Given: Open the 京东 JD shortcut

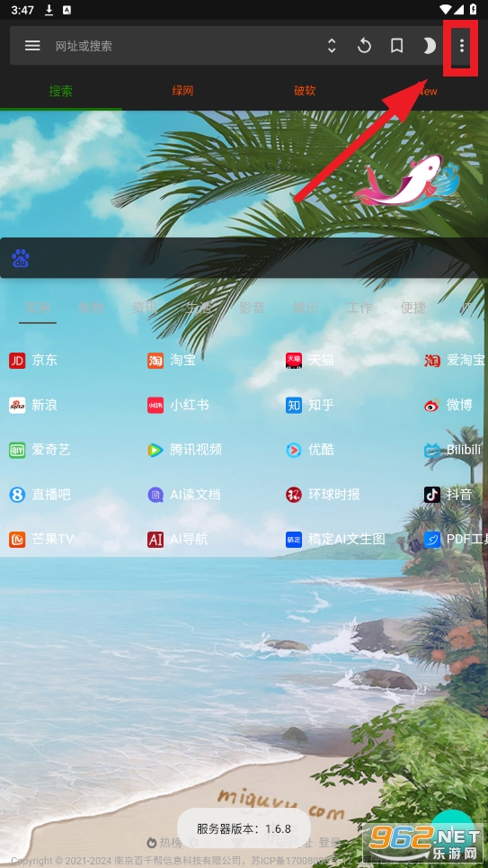Looking at the screenshot, I should 33,361.
